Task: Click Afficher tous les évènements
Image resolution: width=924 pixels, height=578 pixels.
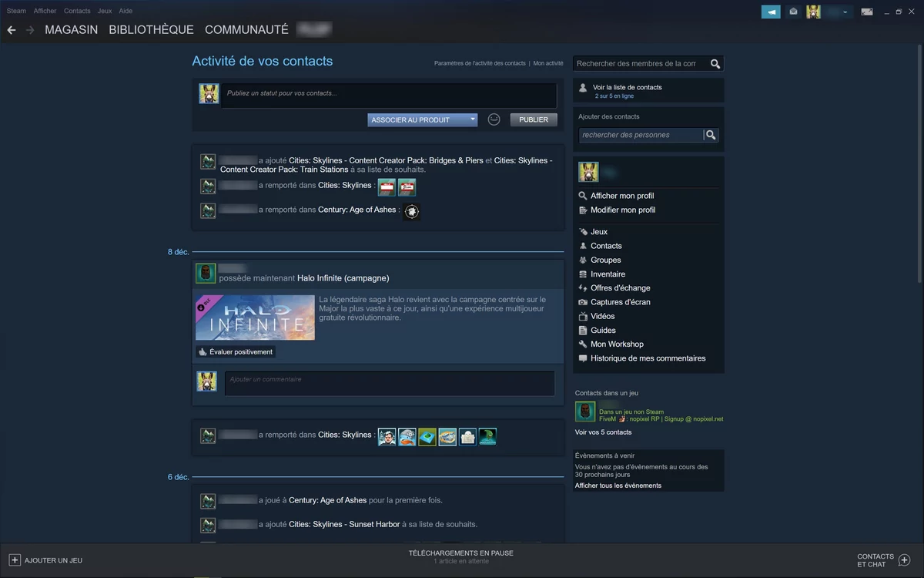Action: (618, 486)
